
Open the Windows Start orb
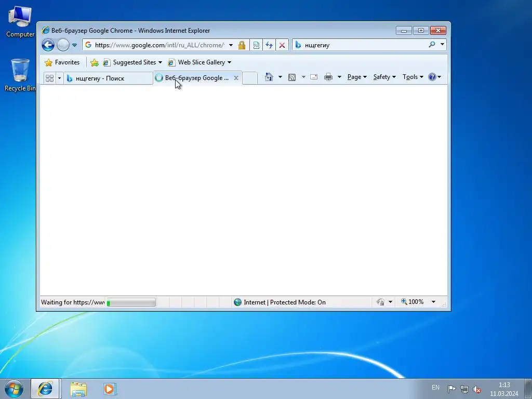14,389
